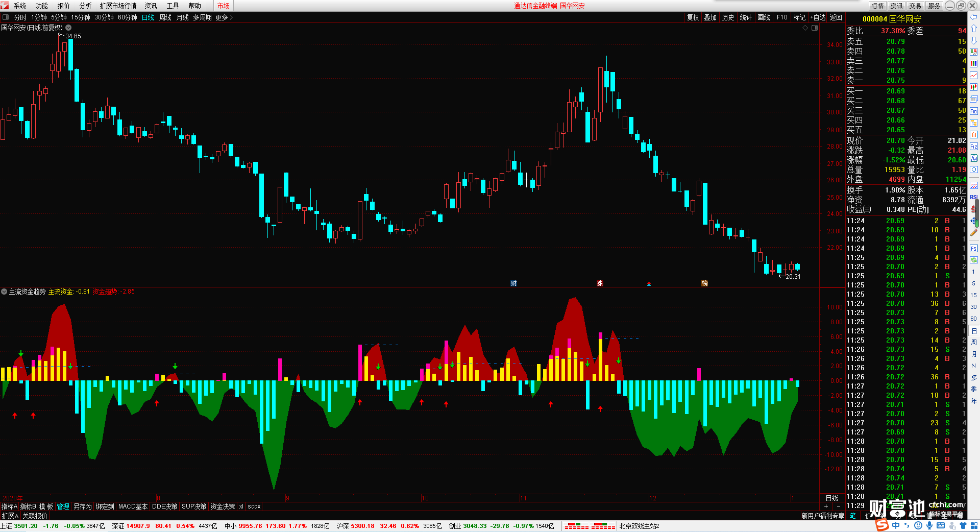The height and width of the screenshot is (532, 980).
Task: Click the right sidebar vertical scrollbar handle
Action: tap(977, 212)
